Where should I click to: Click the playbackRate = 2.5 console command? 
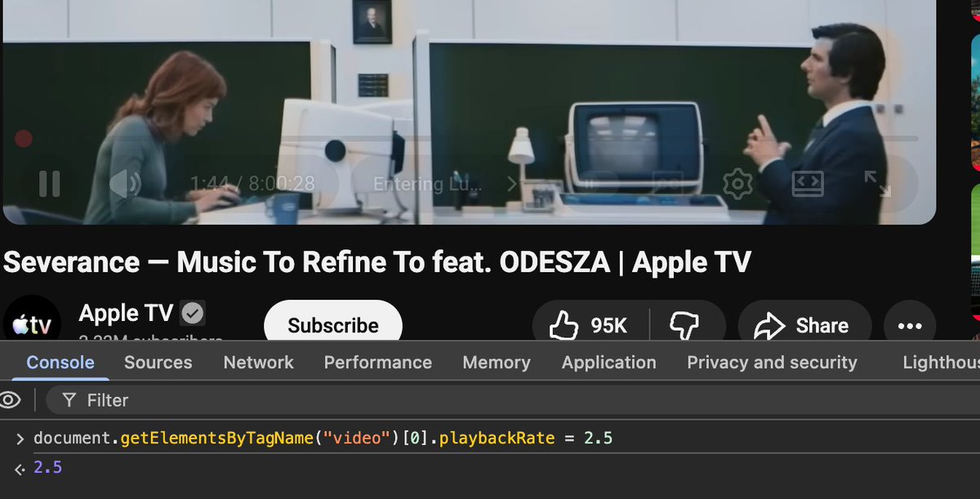coord(323,439)
